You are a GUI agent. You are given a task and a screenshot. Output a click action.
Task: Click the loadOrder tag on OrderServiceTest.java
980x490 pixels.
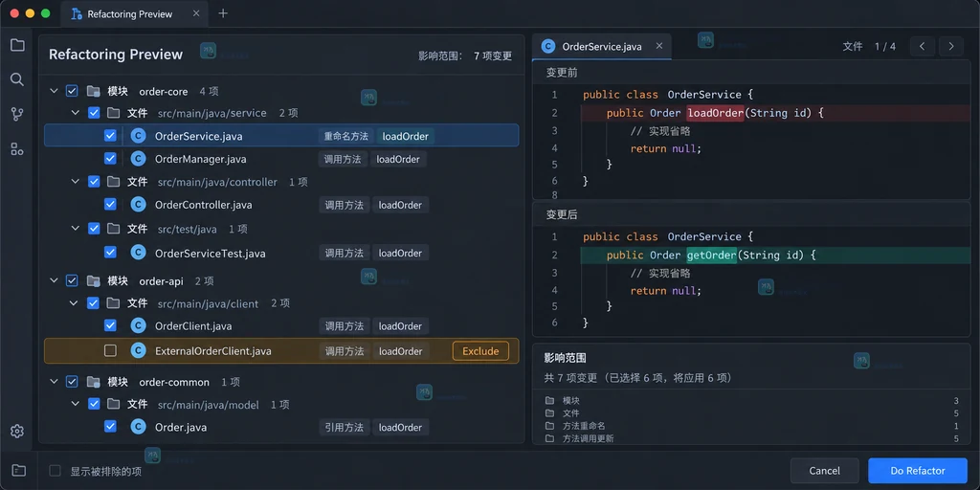click(x=401, y=253)
